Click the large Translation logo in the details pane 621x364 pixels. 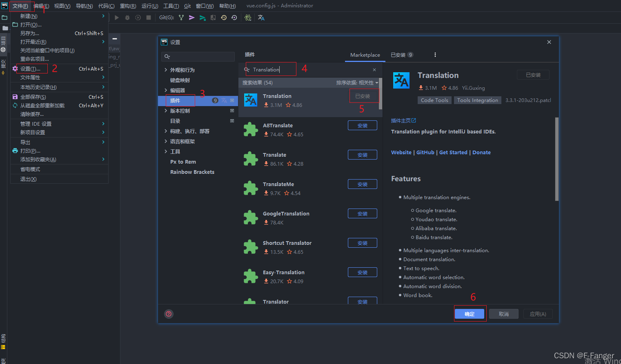pyautogui.click(x=401, y=80)
